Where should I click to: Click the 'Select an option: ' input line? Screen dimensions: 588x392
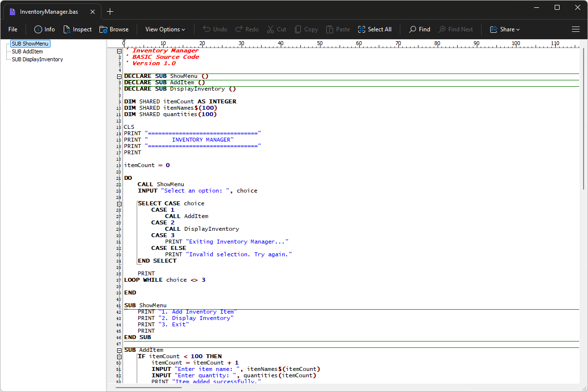[197, 191]
